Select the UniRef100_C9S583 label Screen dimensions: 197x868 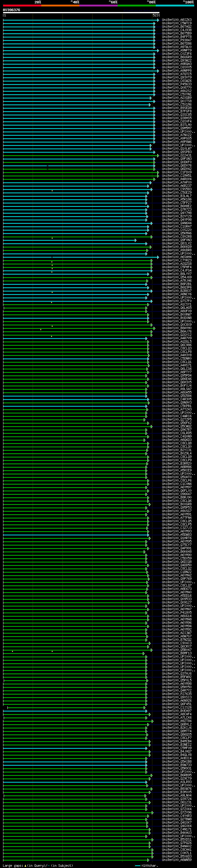177,189
